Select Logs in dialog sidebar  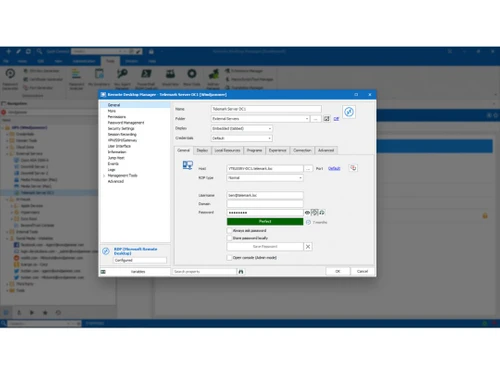coord(111,170)
